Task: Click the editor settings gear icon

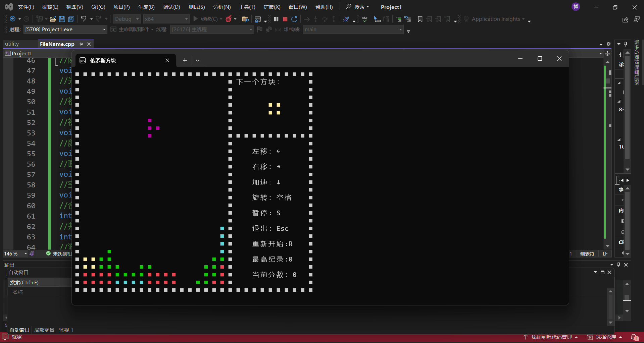Action: (609, 44)
